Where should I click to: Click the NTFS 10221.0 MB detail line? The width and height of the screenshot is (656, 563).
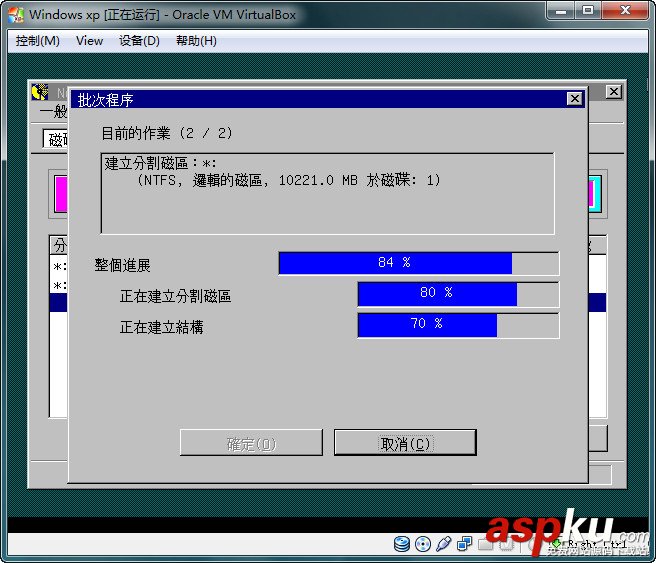tap(289, 180)
